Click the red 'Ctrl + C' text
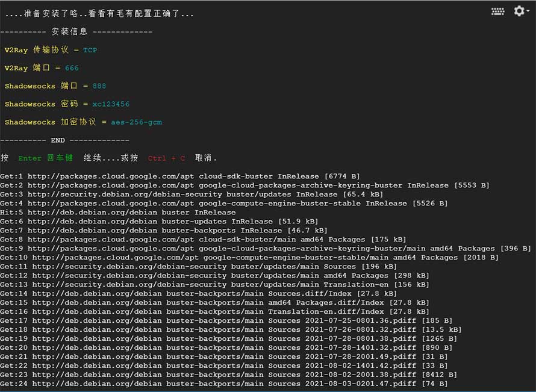This screenshot has width=536, height=392. 166,158
